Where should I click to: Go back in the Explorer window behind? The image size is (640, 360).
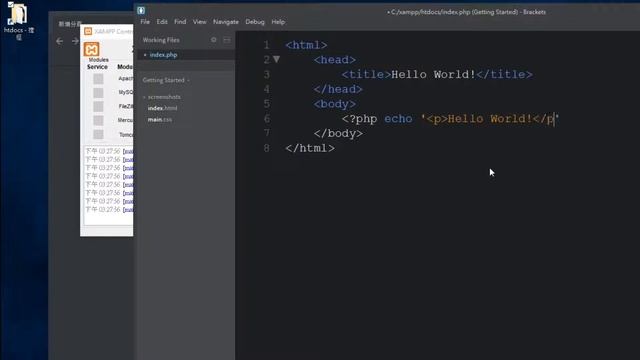(60, 41)
